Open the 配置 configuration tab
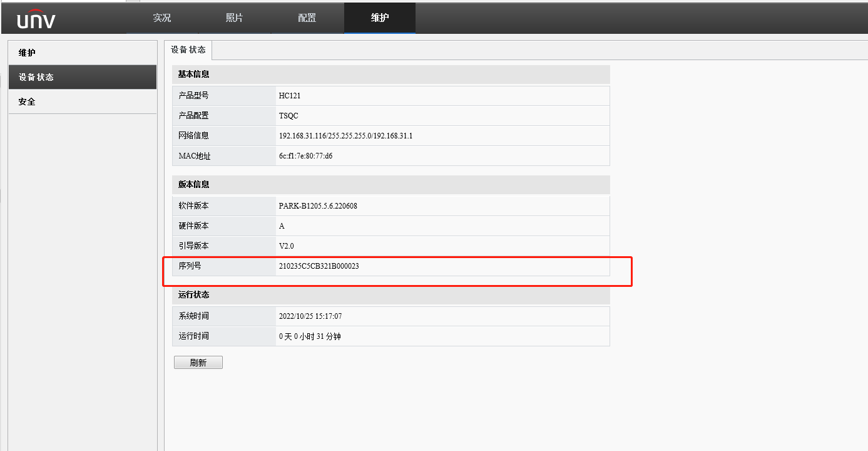Screen dimensions: 868x451 point(307,18)
